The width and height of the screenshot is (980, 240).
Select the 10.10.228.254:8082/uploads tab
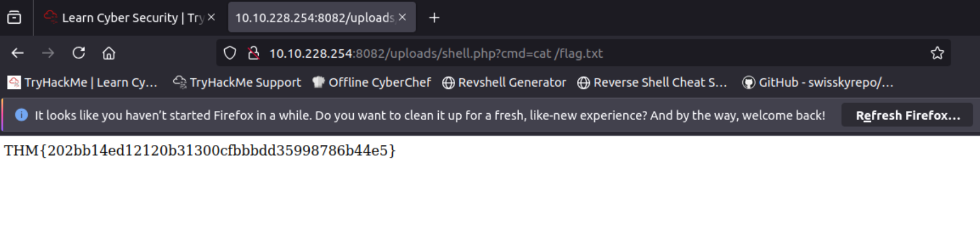pos(314,18)
